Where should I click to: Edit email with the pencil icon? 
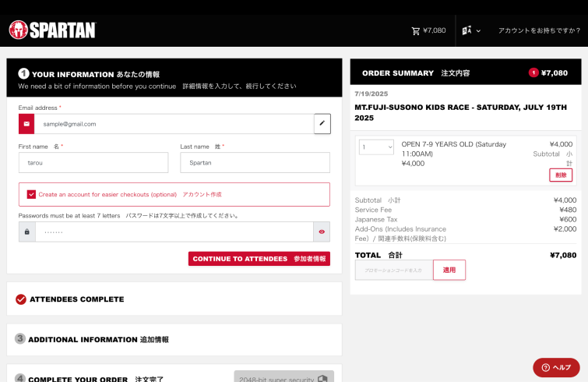(322, 123)
